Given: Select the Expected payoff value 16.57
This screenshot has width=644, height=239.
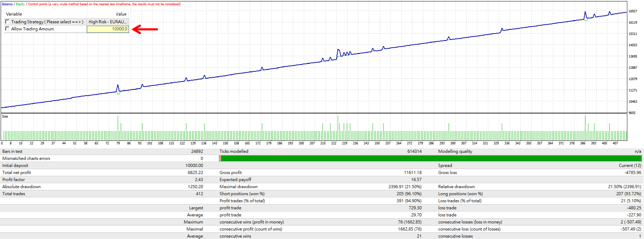Looking at the screenshot, I should [416, 180].
